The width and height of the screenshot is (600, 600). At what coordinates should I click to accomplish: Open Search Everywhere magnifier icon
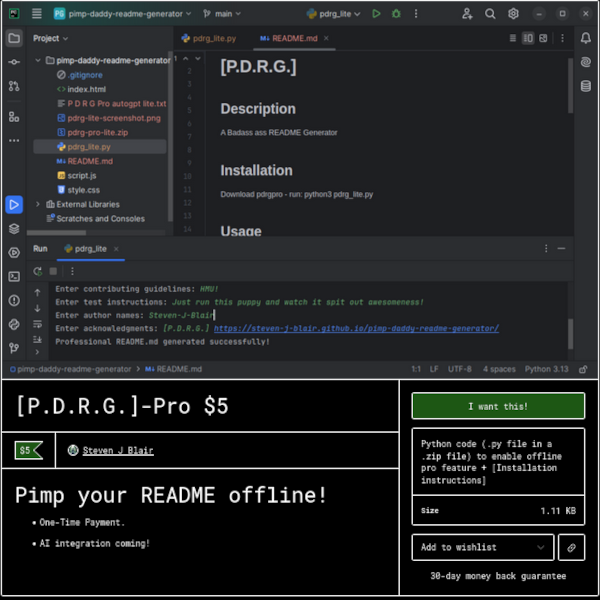point(490,14)
